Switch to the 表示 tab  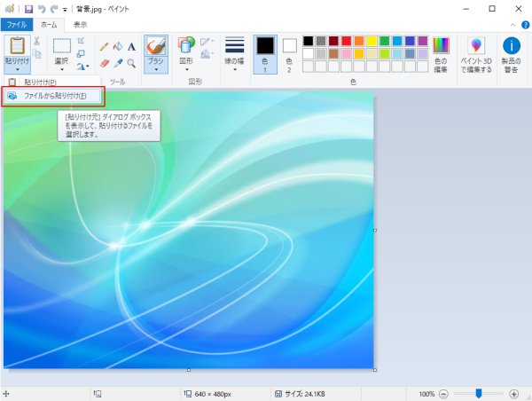[81, 25]
